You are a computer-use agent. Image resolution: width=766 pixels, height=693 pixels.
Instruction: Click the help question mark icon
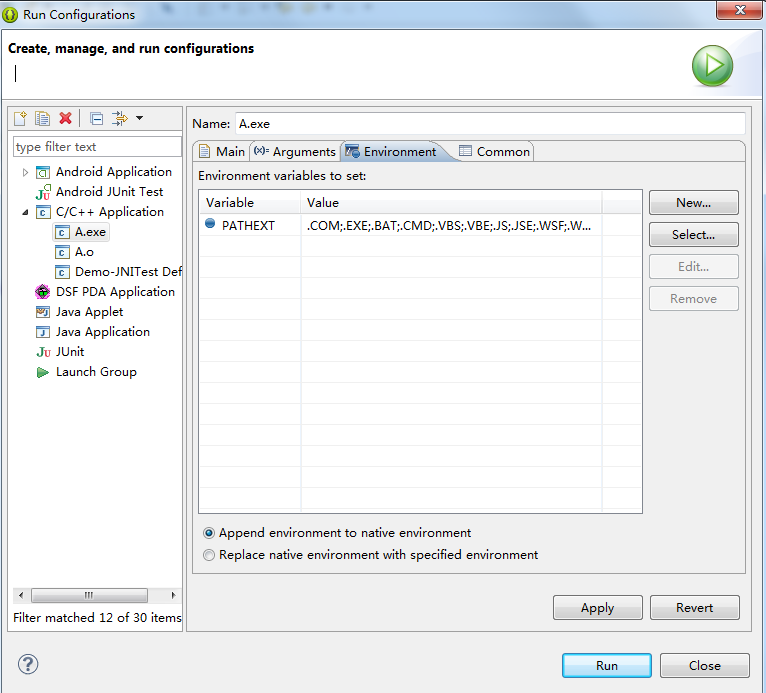pos(28,664)
